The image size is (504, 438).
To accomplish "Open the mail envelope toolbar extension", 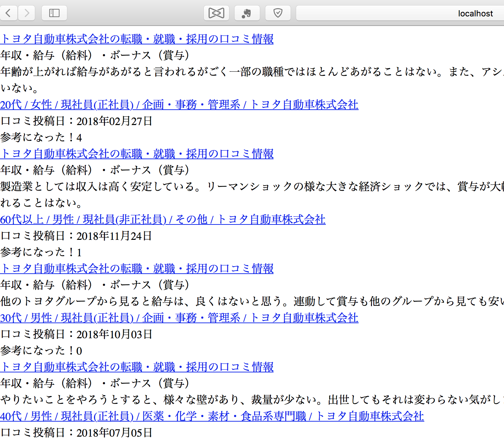I will coord(216,13).
